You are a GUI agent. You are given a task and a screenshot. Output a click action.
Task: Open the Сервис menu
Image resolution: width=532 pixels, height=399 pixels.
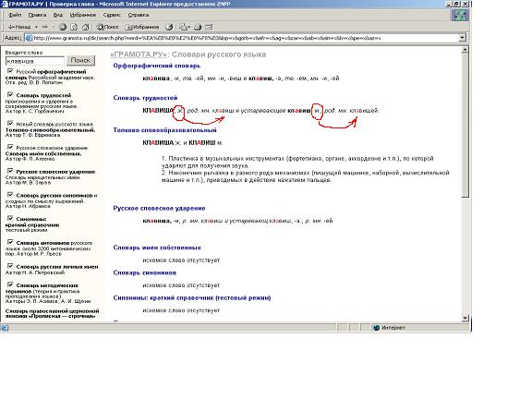112,15
